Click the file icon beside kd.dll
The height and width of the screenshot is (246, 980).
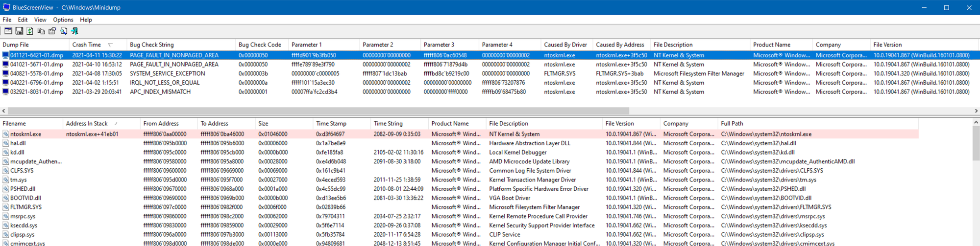point(6,152)
